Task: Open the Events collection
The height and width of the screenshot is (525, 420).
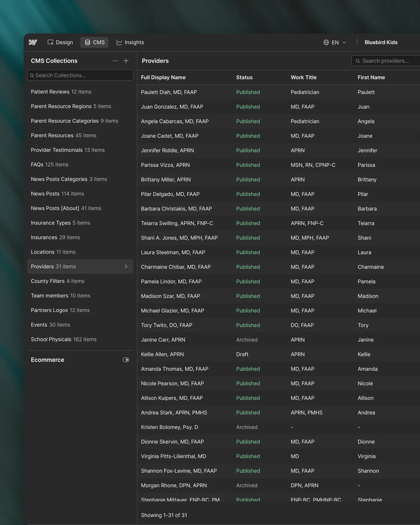Action: click(80, 325)
